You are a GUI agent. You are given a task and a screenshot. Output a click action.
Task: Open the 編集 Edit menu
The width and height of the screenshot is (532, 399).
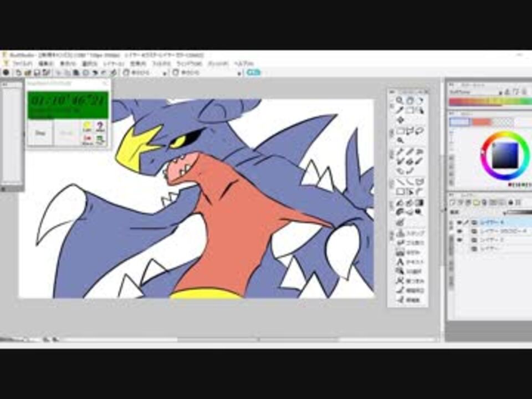[x=46, y=63]
